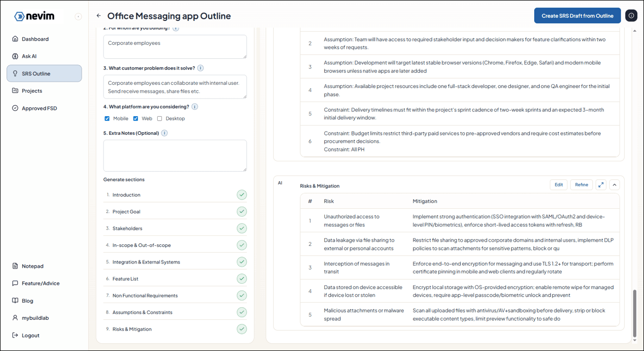644x351 pixels.
Task: Select the Feature List section item
Action: pyautogui.click(x=125, y=279)
